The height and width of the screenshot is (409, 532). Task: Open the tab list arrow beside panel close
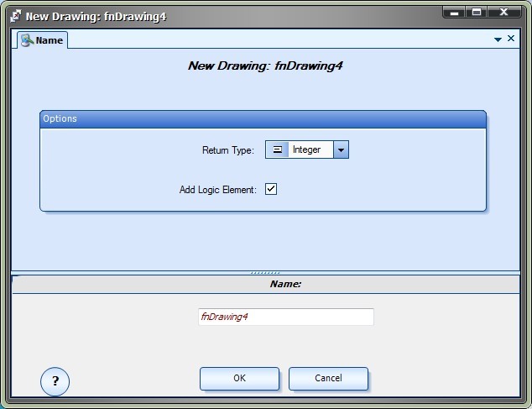tap(498, 39)
